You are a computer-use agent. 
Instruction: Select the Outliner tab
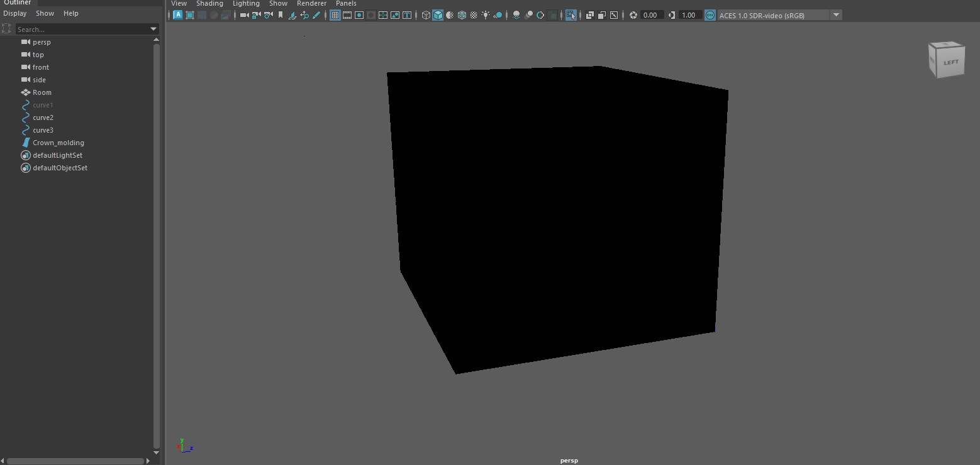click(x=18, y=3)
